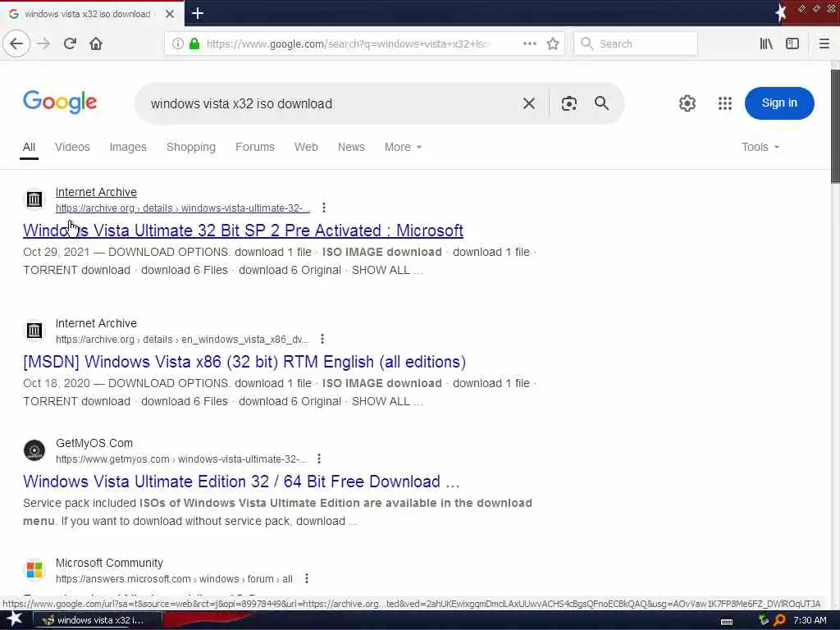840x630 pixels.
Task: Click the Microsoft Community favicon
Action: click(x=34, y=570)
